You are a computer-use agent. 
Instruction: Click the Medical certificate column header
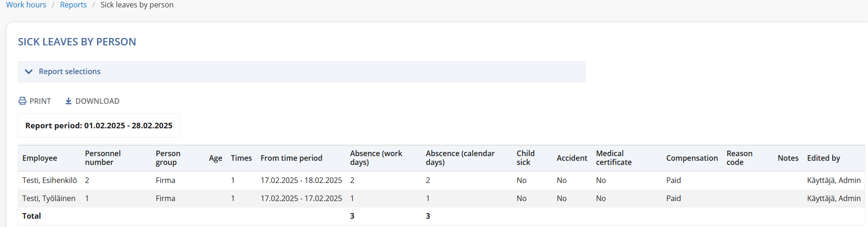(x=614, y=158)
